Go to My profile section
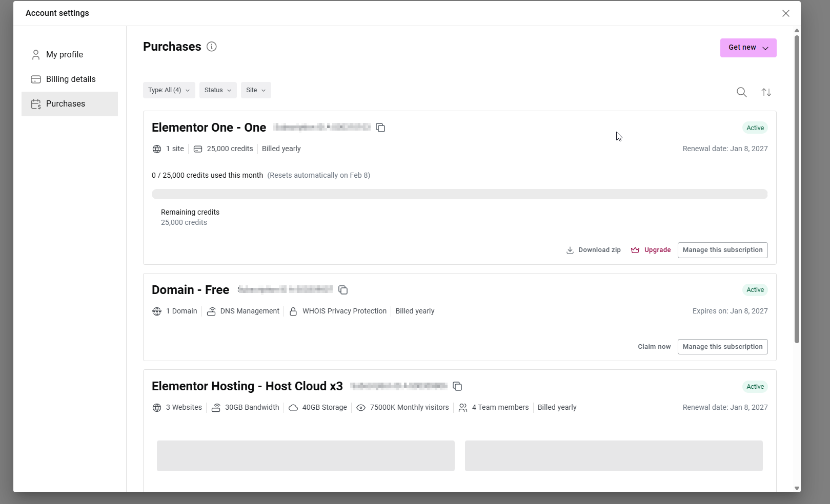The image size is (830, 504). point(65,55)
